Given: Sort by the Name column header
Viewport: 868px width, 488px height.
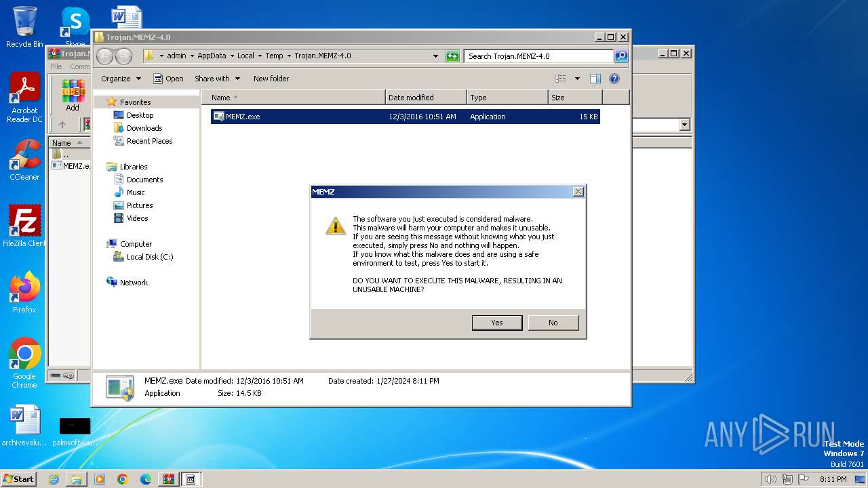Looking at the screenshot, I should click(x=293, y=98).
